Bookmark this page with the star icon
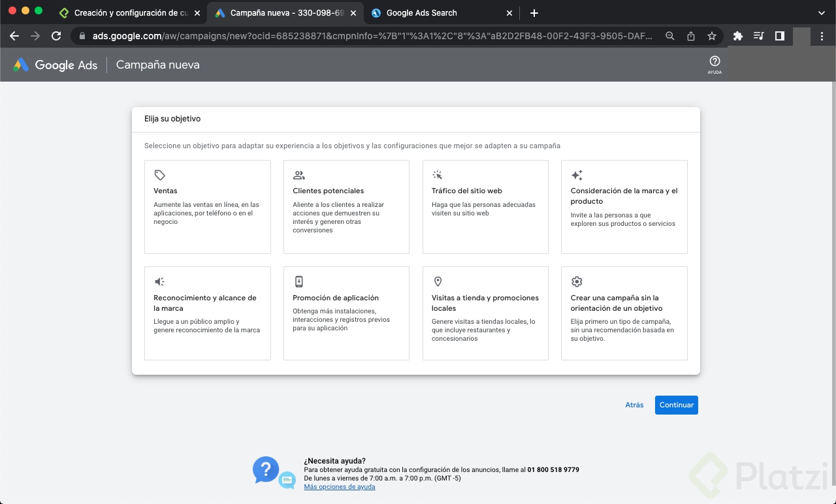 pos(712,37)
